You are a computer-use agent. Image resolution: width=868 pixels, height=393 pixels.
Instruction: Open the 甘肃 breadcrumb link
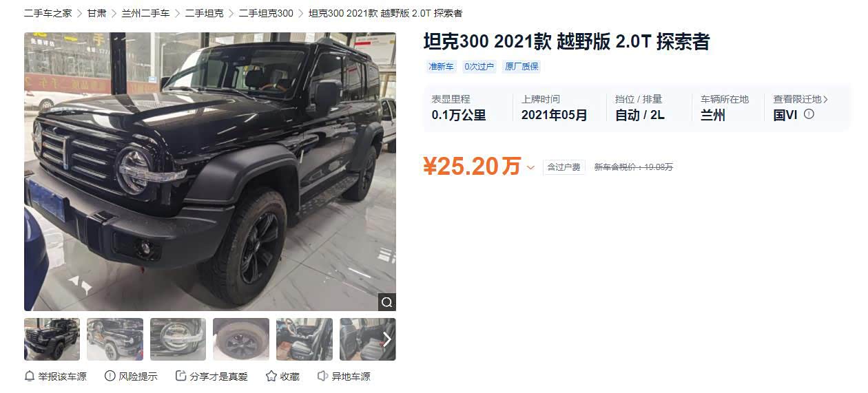(96, 13)
